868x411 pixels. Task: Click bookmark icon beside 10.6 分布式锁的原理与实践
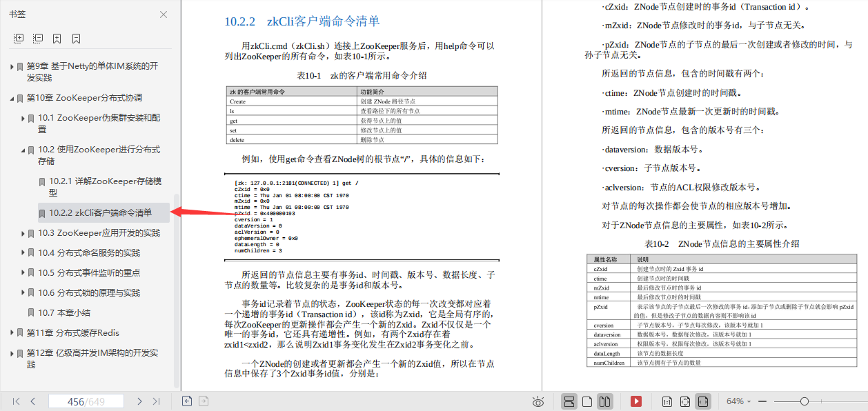31,294
